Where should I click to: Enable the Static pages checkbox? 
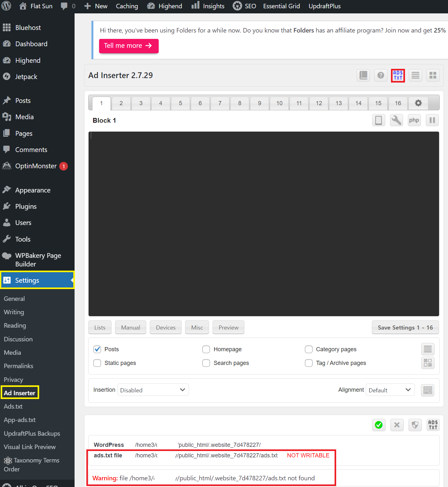coord(97,363)
